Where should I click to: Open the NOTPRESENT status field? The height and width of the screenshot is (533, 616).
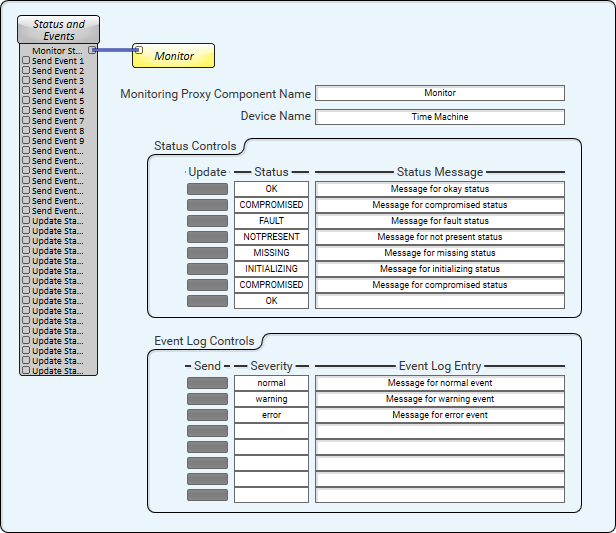pos(271,237)
